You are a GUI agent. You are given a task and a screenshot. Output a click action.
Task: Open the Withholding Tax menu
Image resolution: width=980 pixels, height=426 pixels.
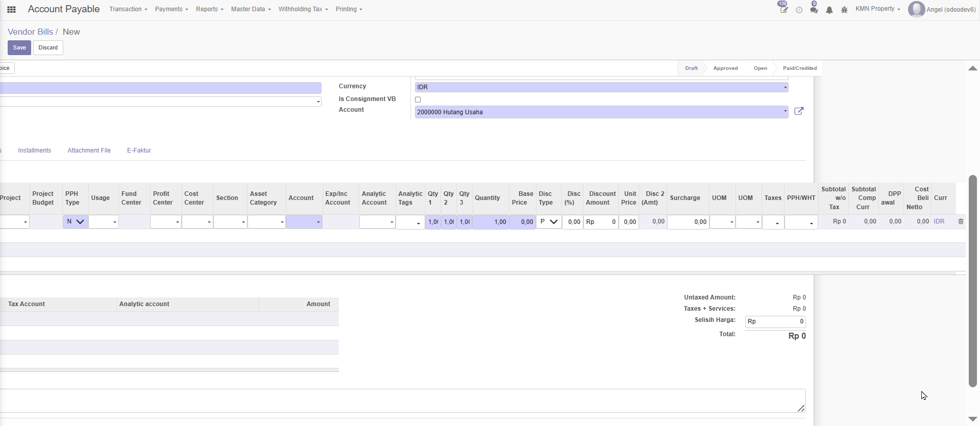(303, 9)
